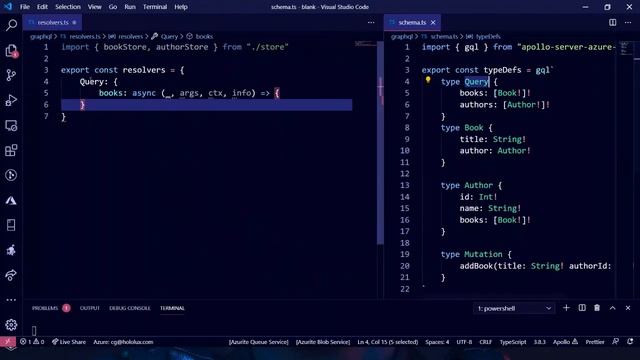This screenshot has height=360, width=640.
Task: Switch to the PROBLEMS panel tab
Action: [x=45, y=308]
